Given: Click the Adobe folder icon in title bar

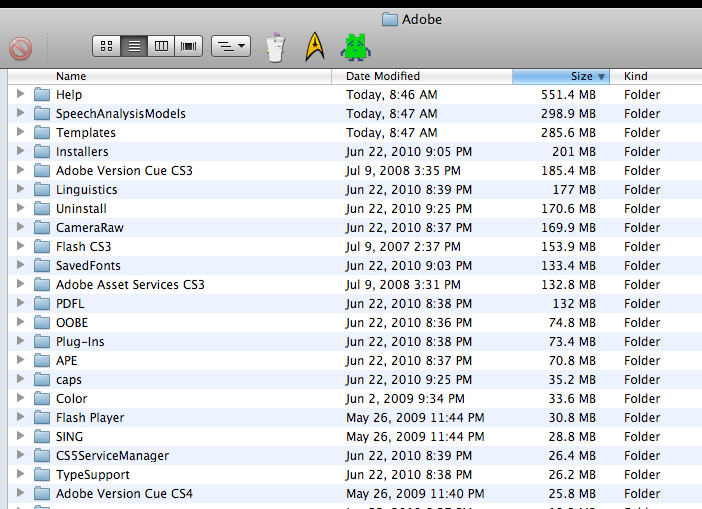Looking at the screenshot, I should [390, 19].
